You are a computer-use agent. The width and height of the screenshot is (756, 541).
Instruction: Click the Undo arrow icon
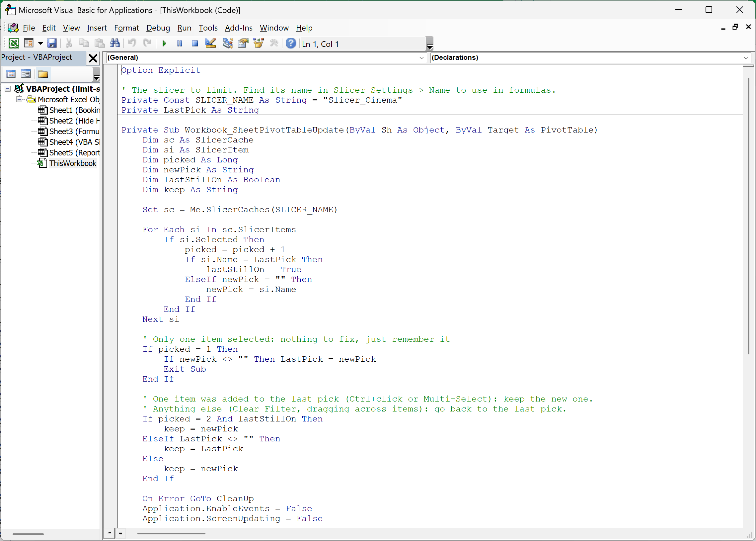(132, 43)
